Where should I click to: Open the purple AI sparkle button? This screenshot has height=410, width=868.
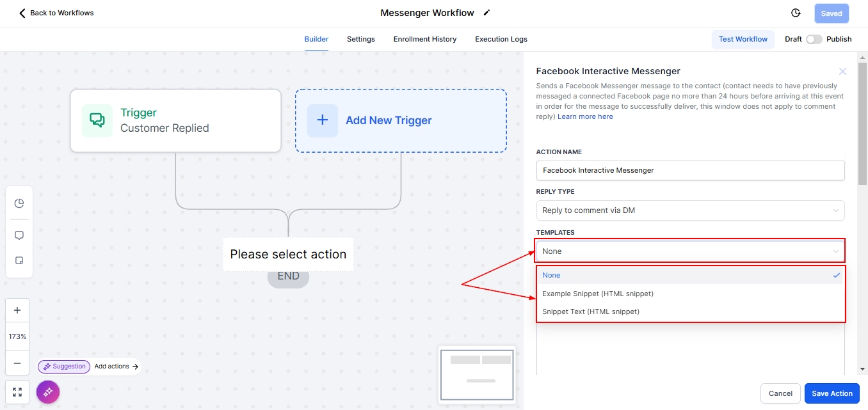tap(48, 392)
